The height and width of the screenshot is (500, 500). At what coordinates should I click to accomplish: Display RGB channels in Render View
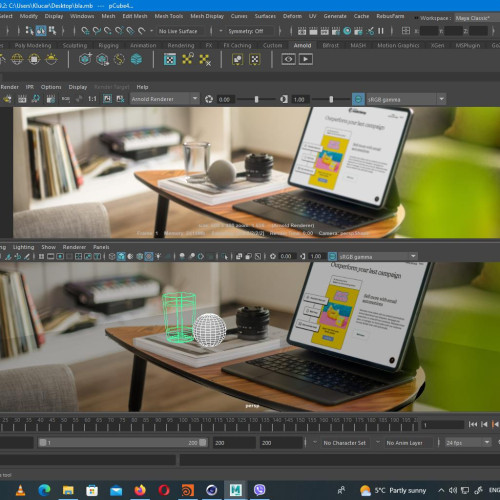65,99
